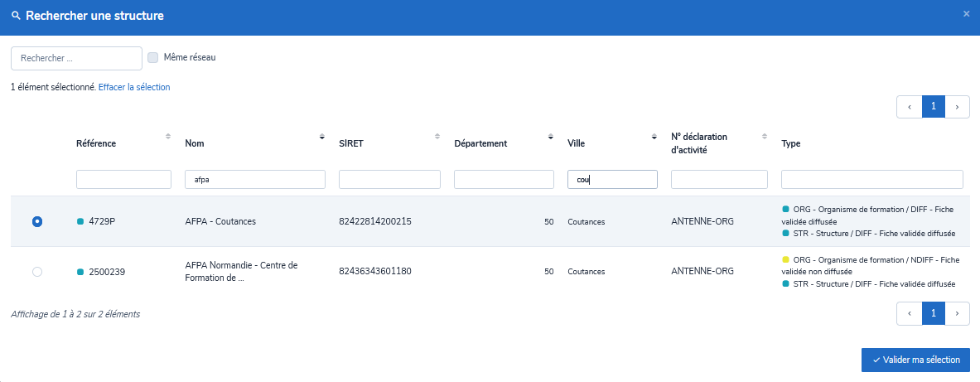Viewport: 980px width, 382px height.
Task: Click the magnifier icon in the dialog title
Action: pos(17,17)
